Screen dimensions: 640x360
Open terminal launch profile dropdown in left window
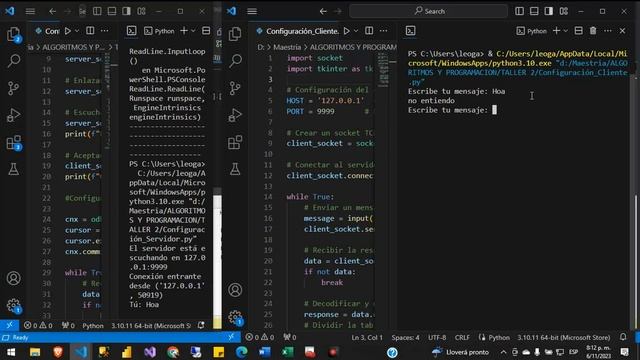pyautogui.click(x=193, y=31)
